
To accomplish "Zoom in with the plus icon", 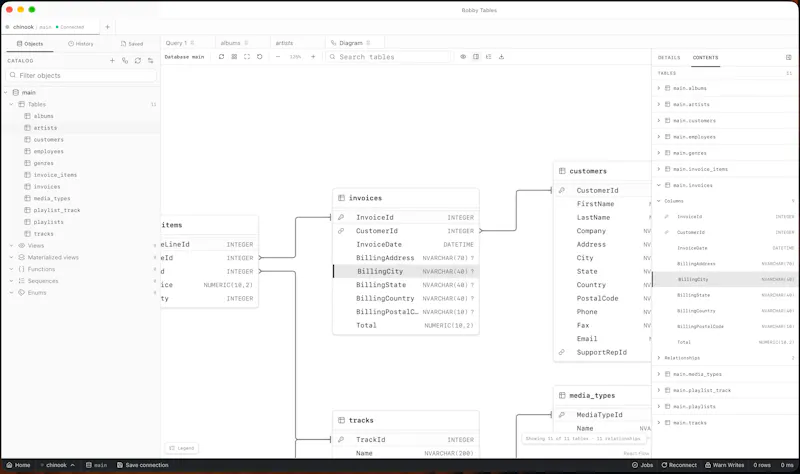I will (x=313, y=57).
